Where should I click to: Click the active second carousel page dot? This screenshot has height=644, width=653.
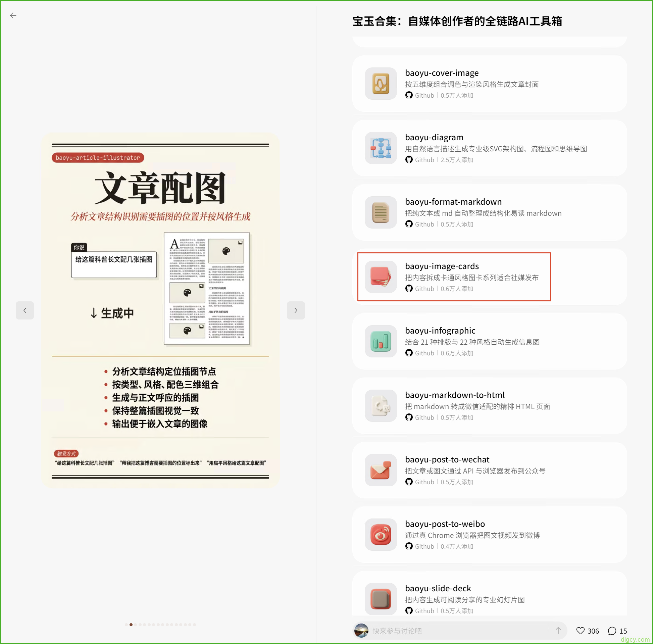131,625
